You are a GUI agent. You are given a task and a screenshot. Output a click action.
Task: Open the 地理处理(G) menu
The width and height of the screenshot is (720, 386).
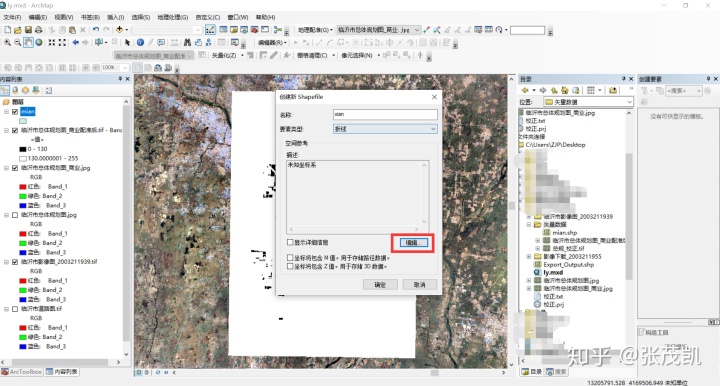[173, 17]
